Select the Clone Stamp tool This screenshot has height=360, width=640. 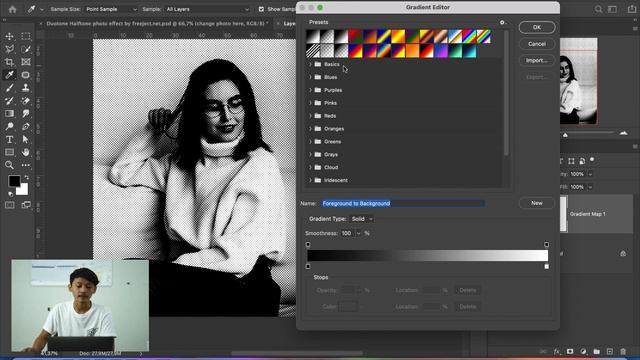26,88
